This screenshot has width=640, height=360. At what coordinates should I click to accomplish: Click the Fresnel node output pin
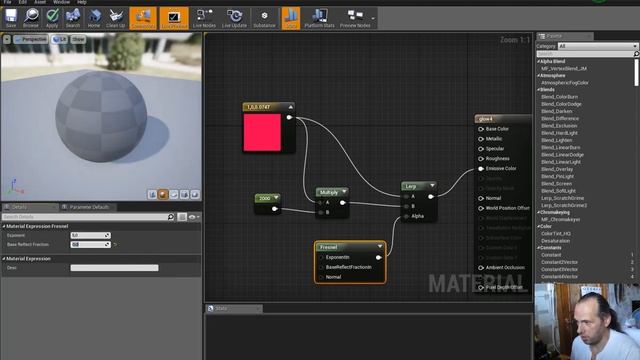tap(378, 257)
